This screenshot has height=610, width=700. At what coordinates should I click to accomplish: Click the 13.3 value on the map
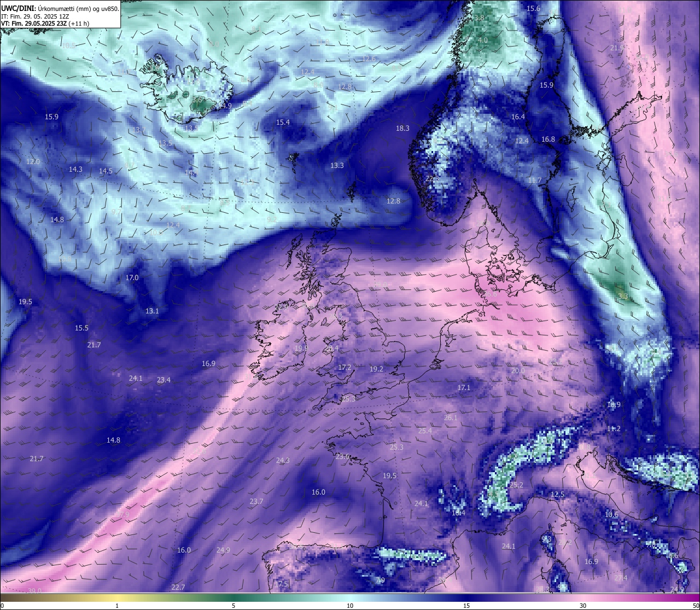pyautogui.click(x=337, y=165)
